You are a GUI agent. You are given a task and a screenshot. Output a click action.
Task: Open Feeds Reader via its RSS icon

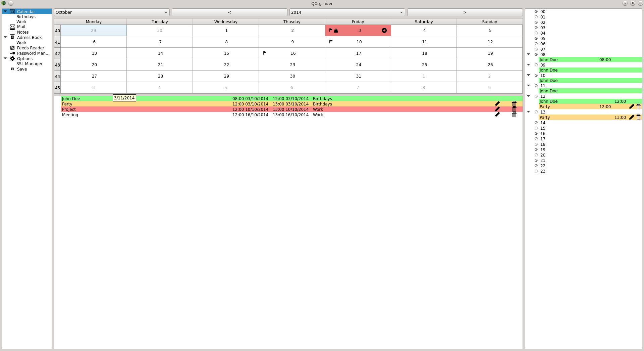12,48
